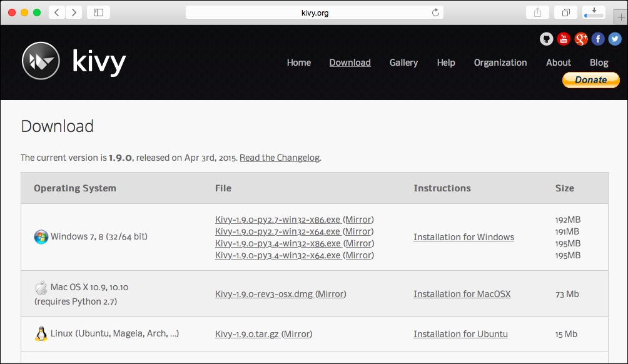The height and width of the screenshot is (364, 628).
Task: Open the About menu item
Action: [559, 63]
